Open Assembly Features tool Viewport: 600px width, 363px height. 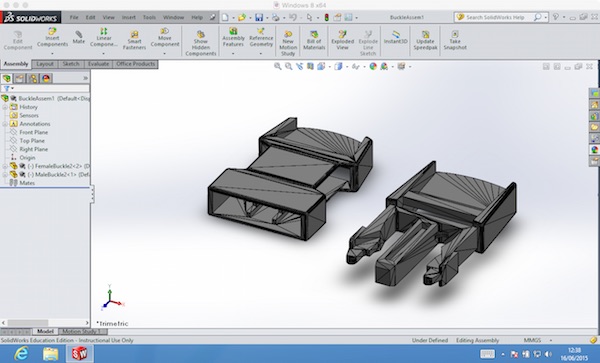[233, 37]
